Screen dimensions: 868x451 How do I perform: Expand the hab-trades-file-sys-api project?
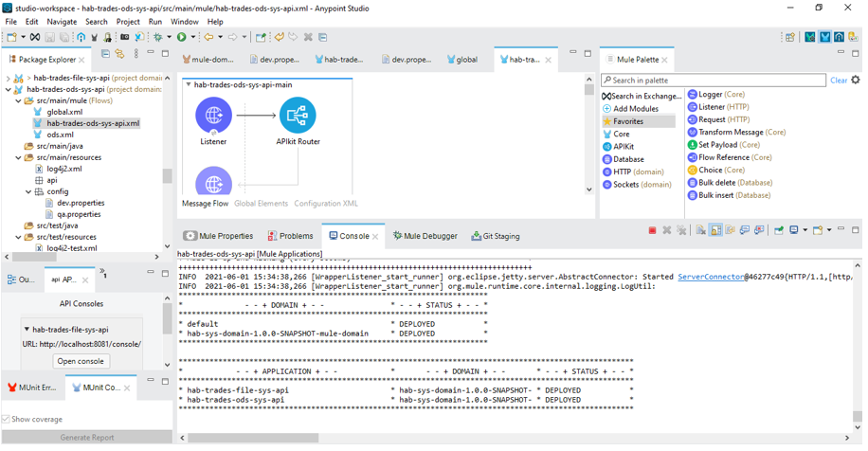9,78
